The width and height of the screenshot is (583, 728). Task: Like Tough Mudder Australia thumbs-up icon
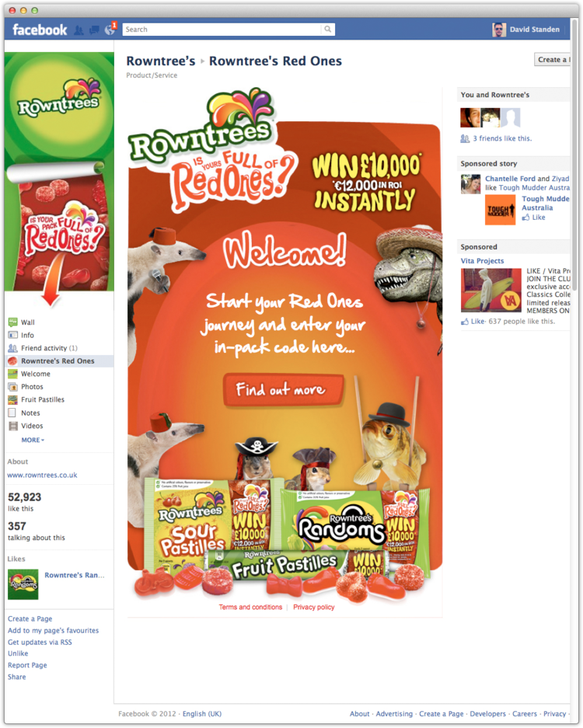tap(525, 218)
